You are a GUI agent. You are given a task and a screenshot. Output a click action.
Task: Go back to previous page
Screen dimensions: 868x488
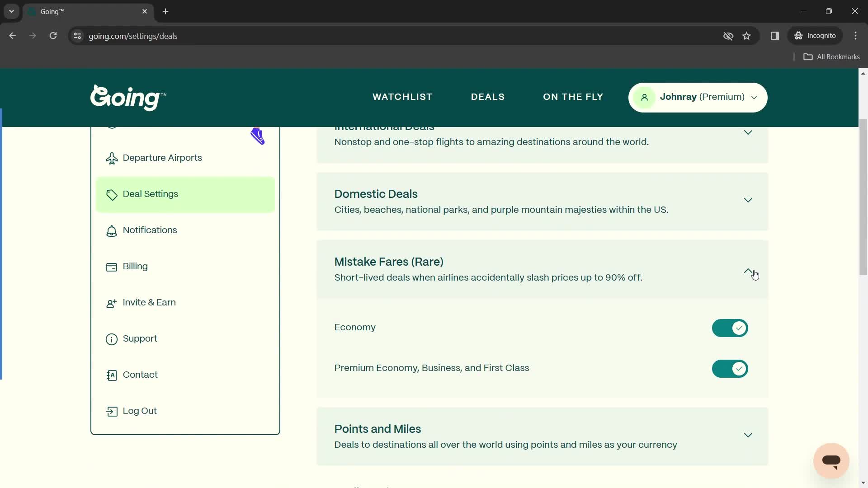(13, 36)
